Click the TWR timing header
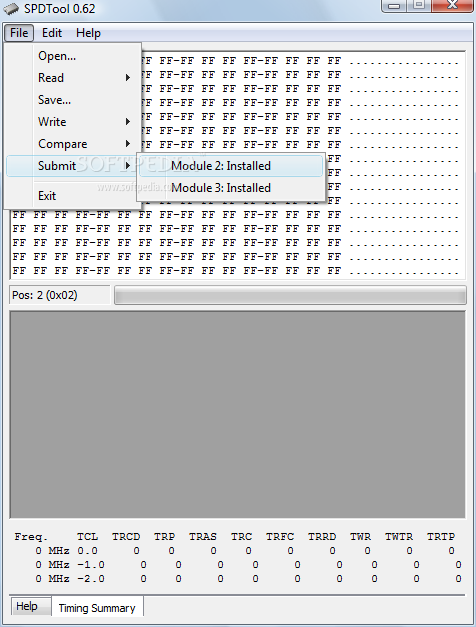The width and height of the screenshot is (476, 627). pos(360,537)
